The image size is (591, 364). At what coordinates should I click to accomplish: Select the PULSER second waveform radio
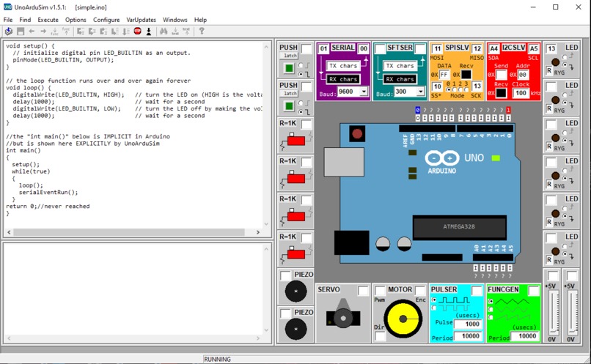[434, 308]
